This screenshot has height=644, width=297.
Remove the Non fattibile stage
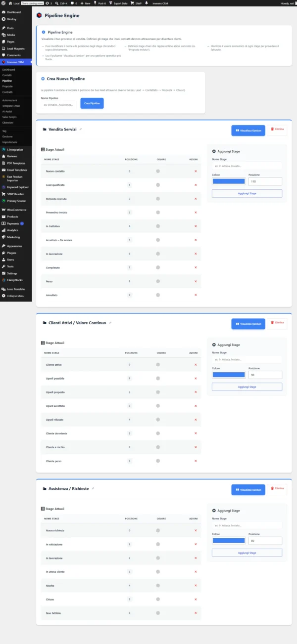[x=196, y=613]
